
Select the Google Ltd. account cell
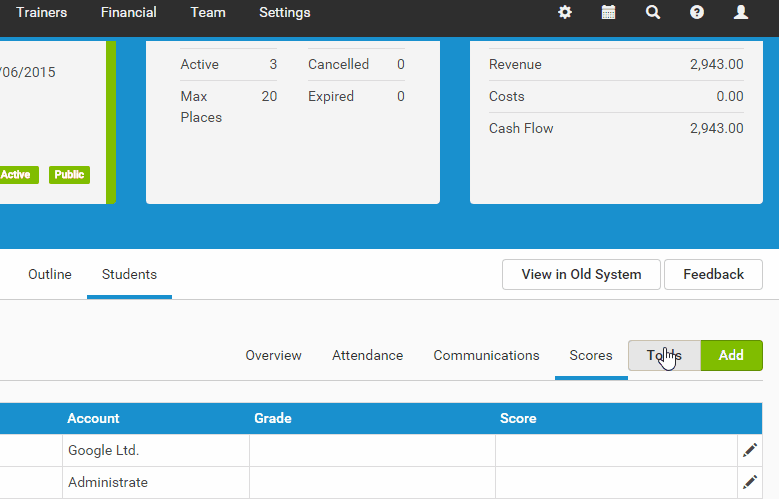tap(156, 450)
